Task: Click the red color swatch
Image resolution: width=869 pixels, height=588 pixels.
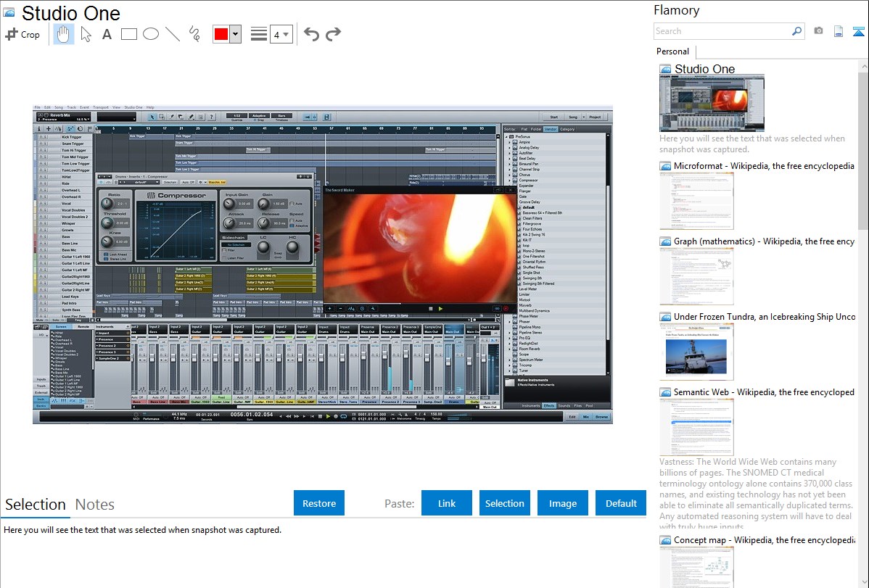Action: click(x=221, y=34)
